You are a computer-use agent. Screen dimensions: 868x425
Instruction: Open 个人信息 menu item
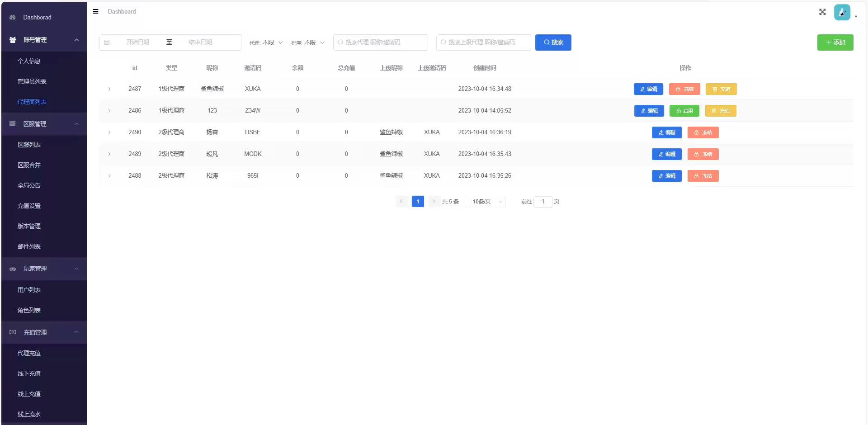(29, 61)
